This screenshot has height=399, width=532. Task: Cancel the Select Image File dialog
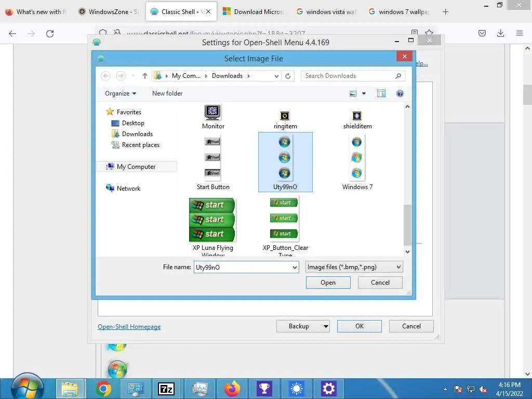pyautogui.click(x=380, y=282)
